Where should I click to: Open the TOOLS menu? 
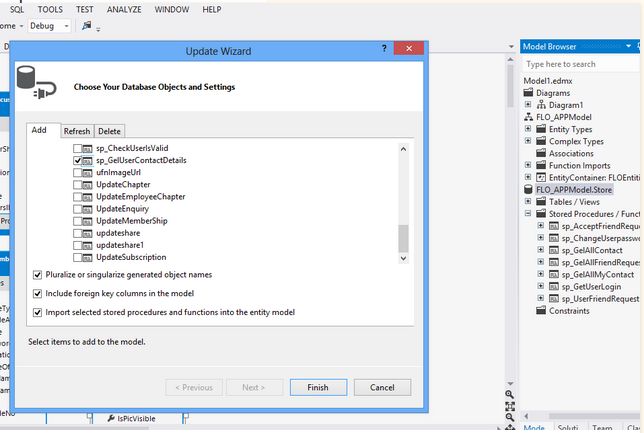point(50,9)
